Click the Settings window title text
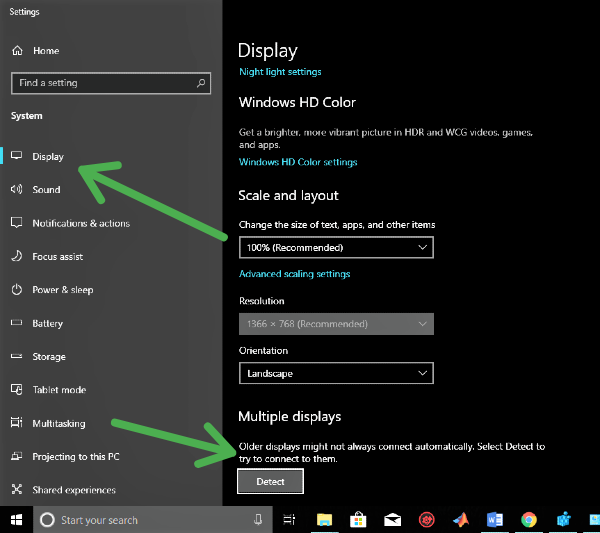The width and height of the screenshot is (600, 533). pyautogui.click(x=24, y=12)
